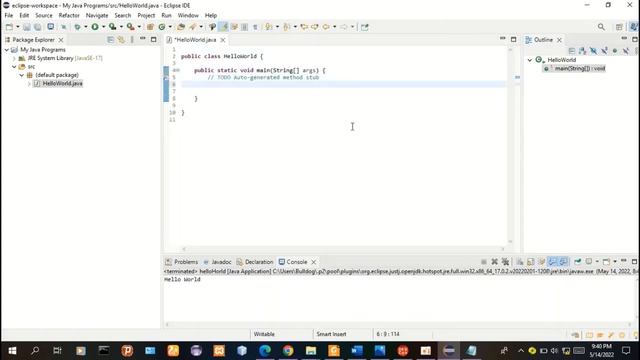Collapse the My Java Programs project node
The width and height of the screenshot is (640, 360).
coord(7,50)
